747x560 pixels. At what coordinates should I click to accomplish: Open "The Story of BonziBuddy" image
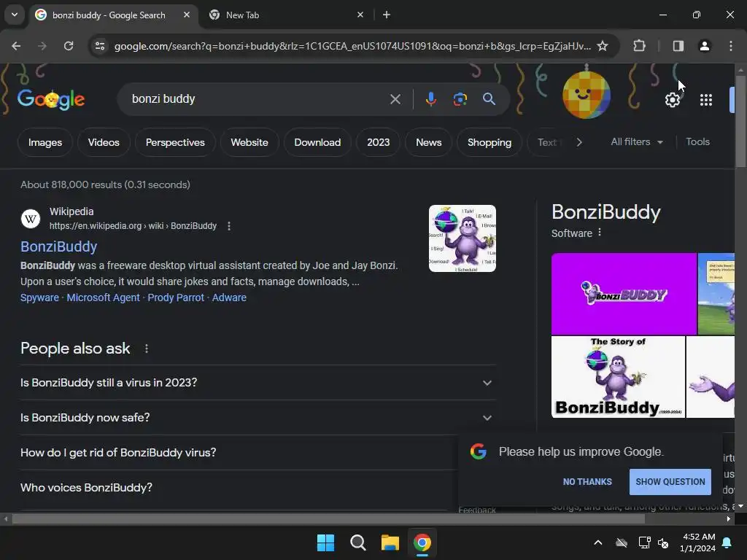click(618, 377)
